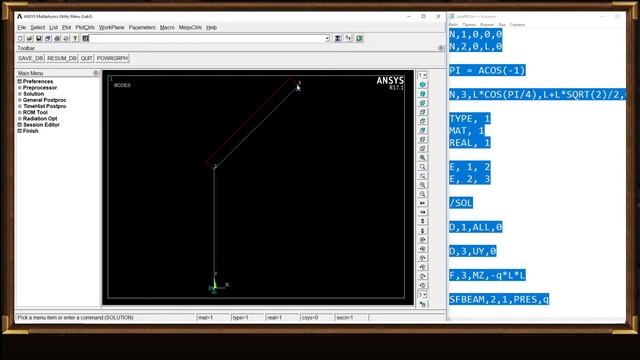Click the Box Zoom icon
Image resolution: width=640 pixels, height=360 pixels.
point(422,176)
